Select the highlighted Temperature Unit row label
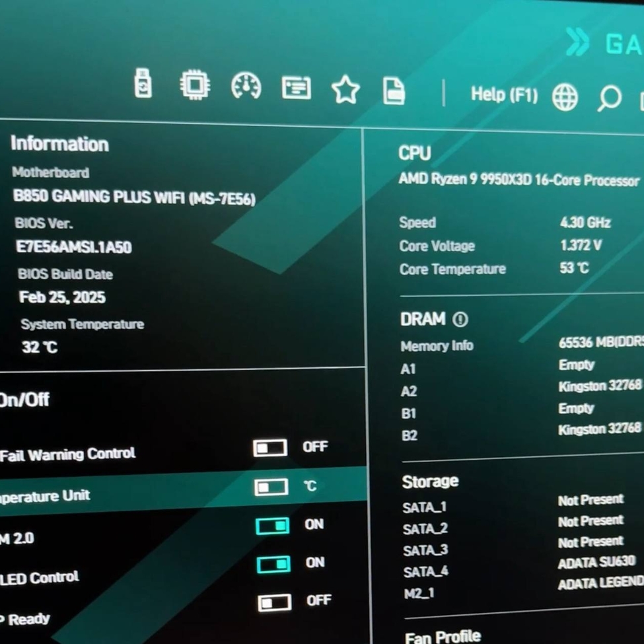644x644 pixels. tap(45, 496)
